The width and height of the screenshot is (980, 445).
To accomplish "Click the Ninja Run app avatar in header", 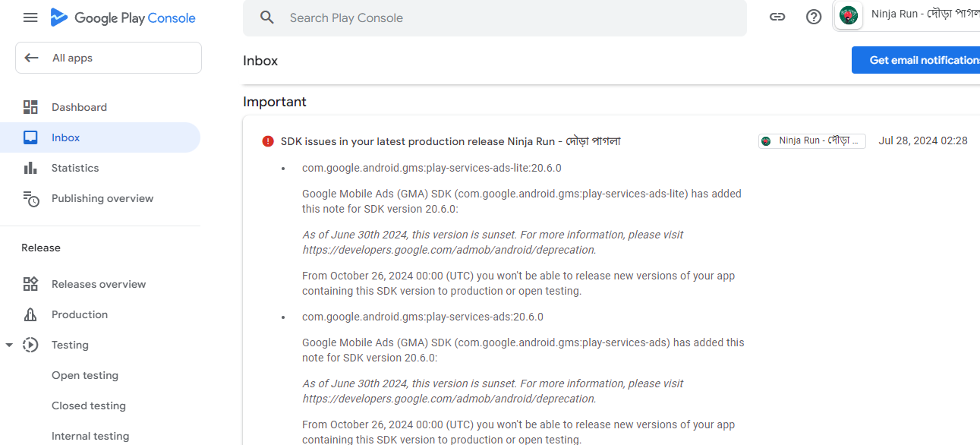I will click(849, 15).
